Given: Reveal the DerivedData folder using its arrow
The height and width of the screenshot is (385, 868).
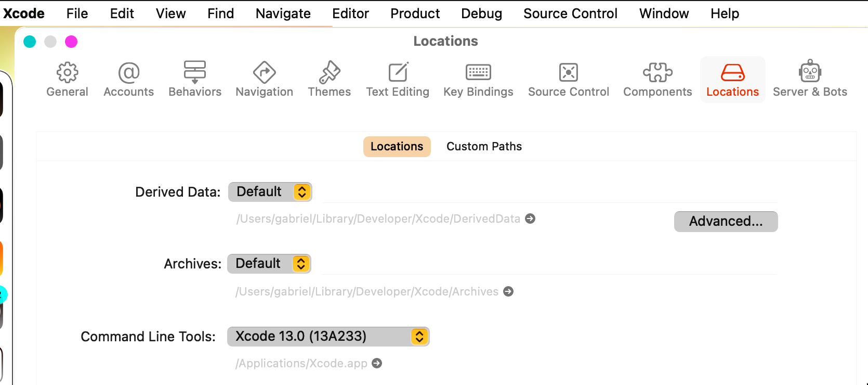Looking at the screenshot, I should 530,219.
